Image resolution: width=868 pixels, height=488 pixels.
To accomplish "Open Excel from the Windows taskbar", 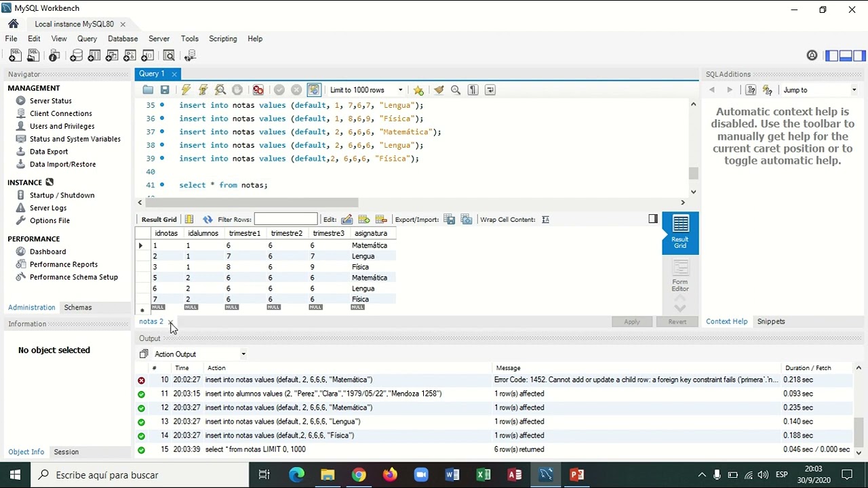I will coord(484,474).
